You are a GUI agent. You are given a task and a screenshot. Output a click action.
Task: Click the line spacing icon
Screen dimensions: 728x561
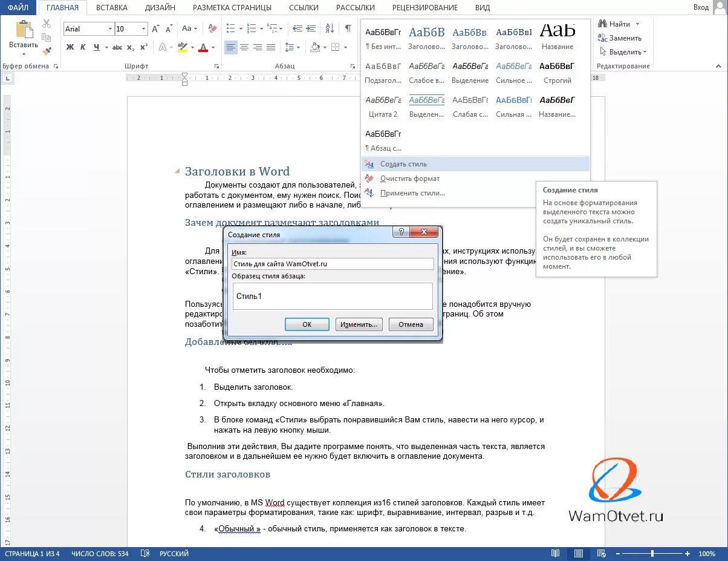(289, 47)
